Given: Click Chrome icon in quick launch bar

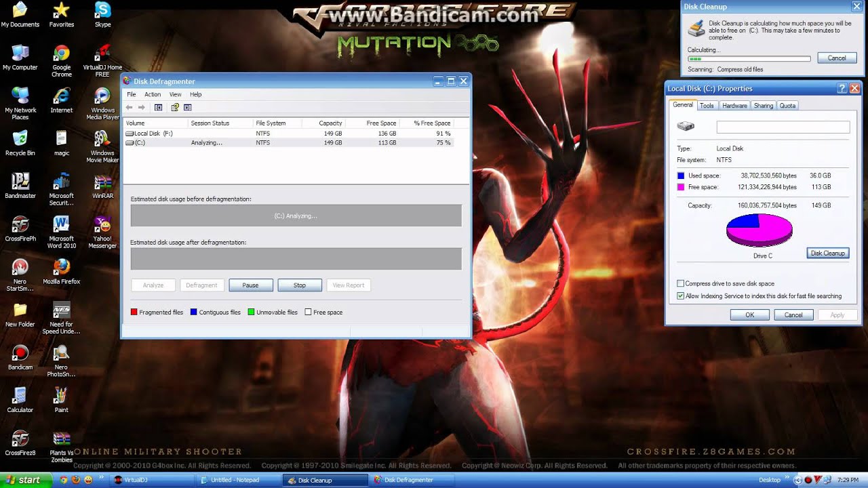Looking at the screenshot, I should [64, 480].
